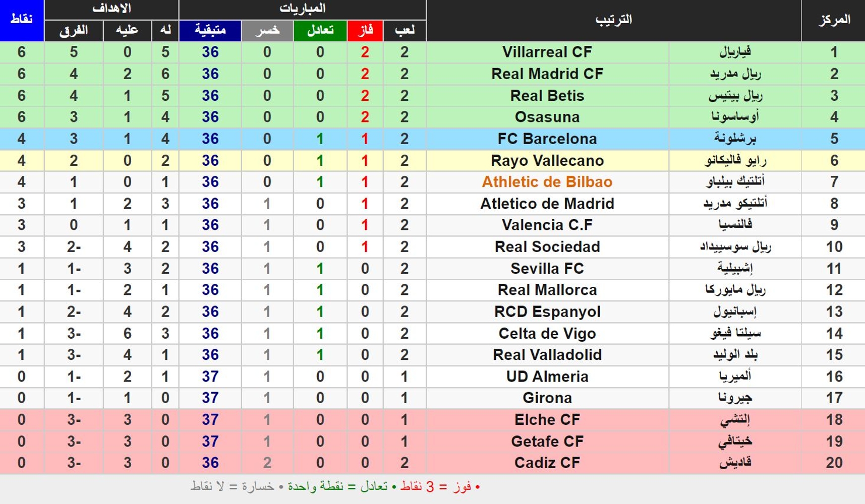The image size is (865, 504).
Task: Click the blue نقاط points header
Action: pos(22,20)
